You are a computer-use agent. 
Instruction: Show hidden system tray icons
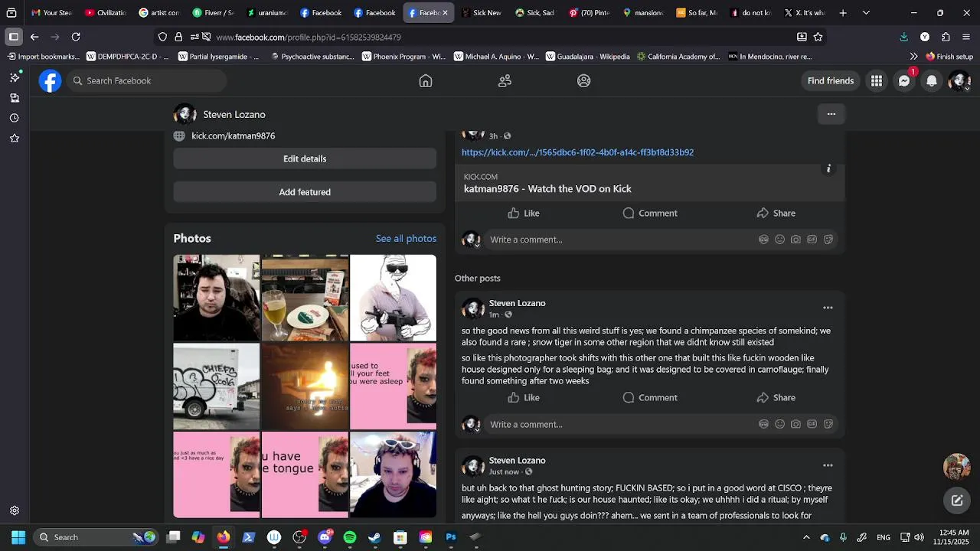point(806,537)
